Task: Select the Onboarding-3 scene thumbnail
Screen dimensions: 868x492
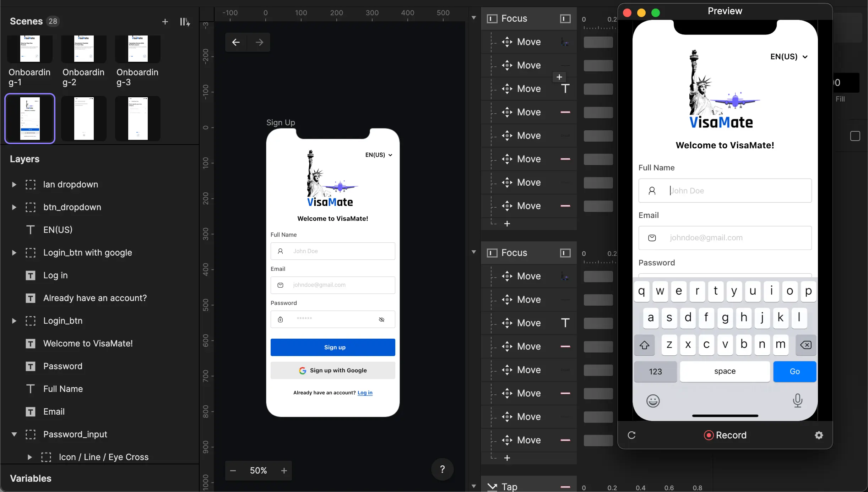Action: pyautogui.click(x=138, y=49)
